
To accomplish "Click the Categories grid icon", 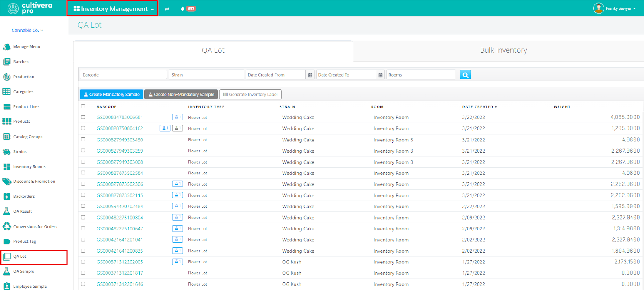I will [x=7, y=91].
